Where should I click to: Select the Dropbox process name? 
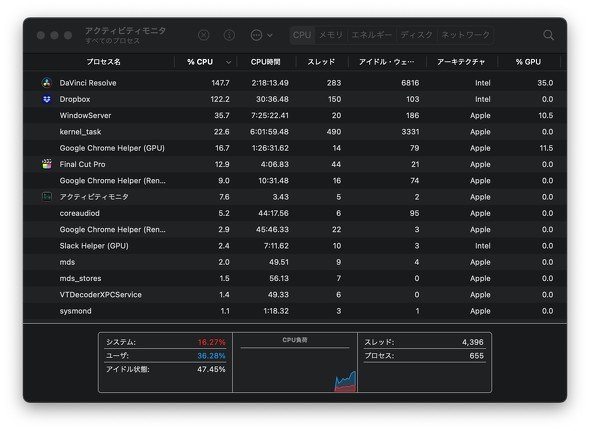tap(75, 99)
